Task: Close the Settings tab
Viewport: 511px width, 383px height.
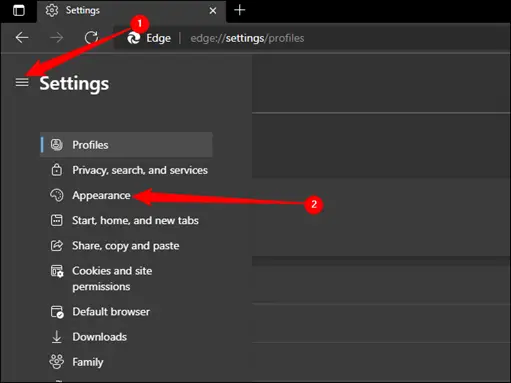Action: (x=213, y=11)
